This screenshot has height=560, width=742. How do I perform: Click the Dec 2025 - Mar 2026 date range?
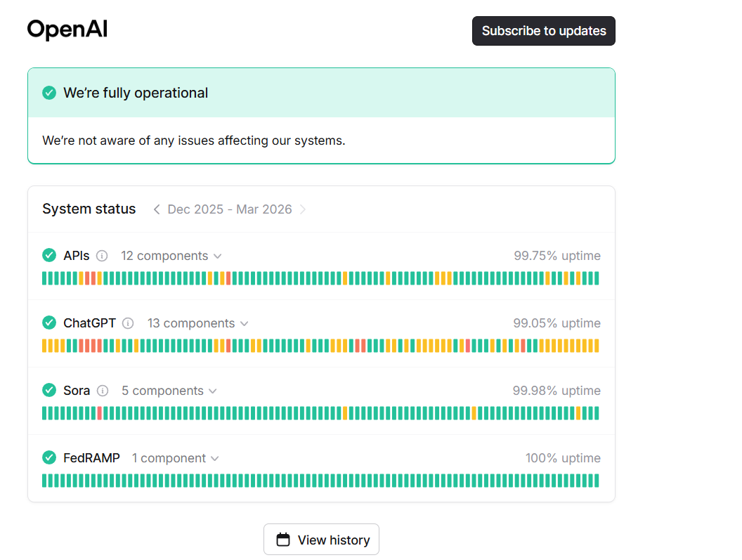[x=230, y=209]
